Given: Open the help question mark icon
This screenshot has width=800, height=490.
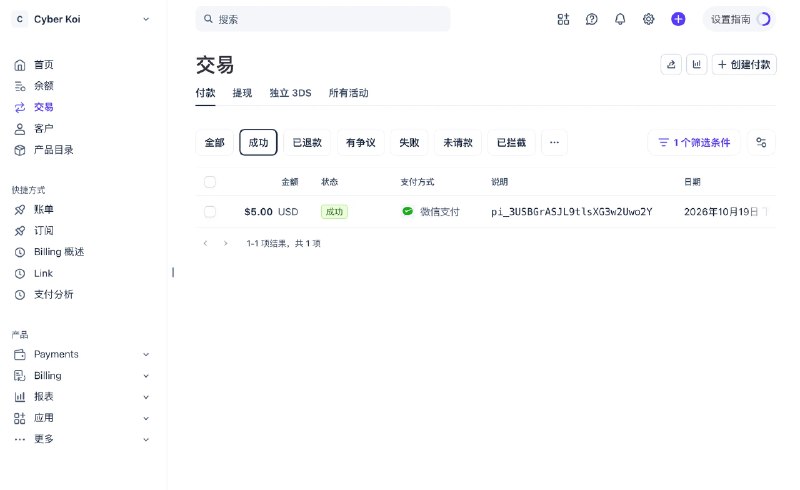Looking at the screenshot, I should [x=591, y=19].
